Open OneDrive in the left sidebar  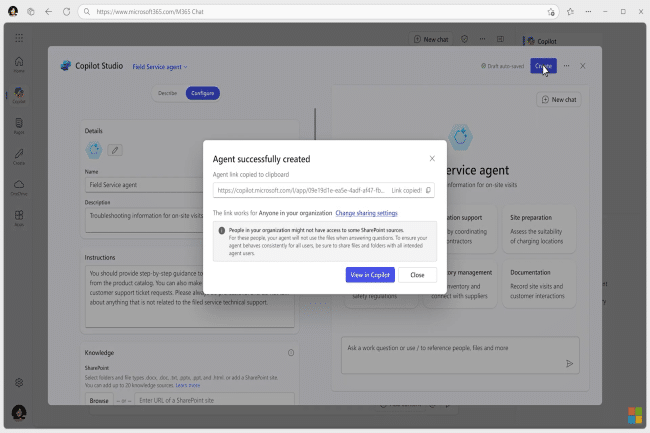coord(19,187)
